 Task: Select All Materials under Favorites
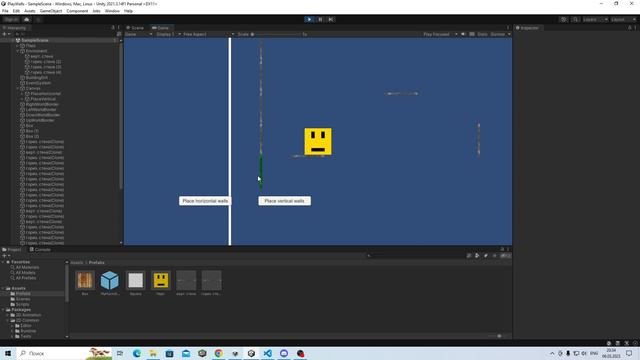pyautogui.click(x=27, y=267)
